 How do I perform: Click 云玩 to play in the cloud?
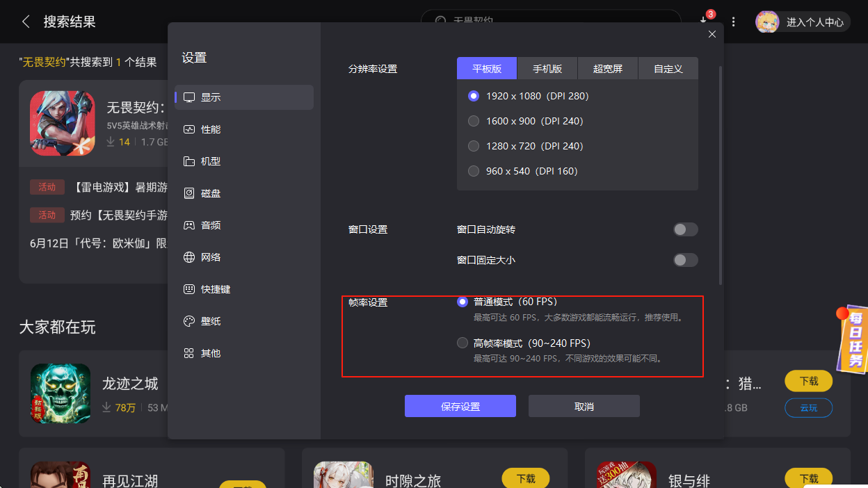pyautogui.click(x=808, y=408)
